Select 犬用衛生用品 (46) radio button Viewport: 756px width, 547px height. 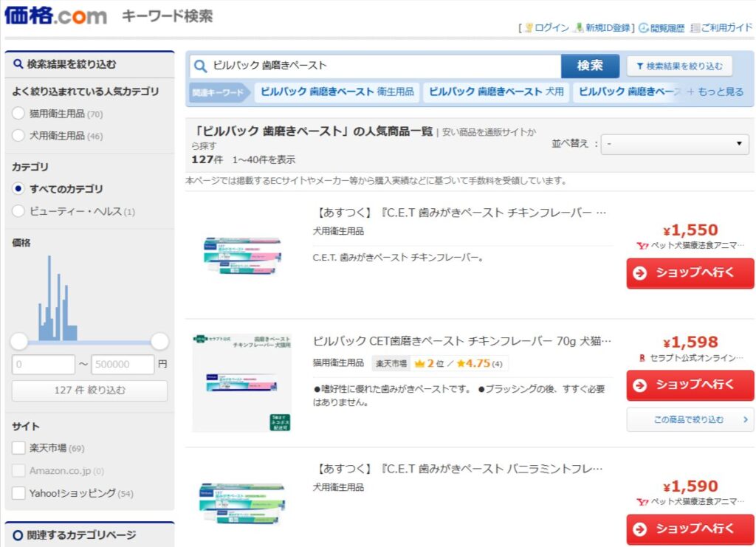tap(18, 135)
